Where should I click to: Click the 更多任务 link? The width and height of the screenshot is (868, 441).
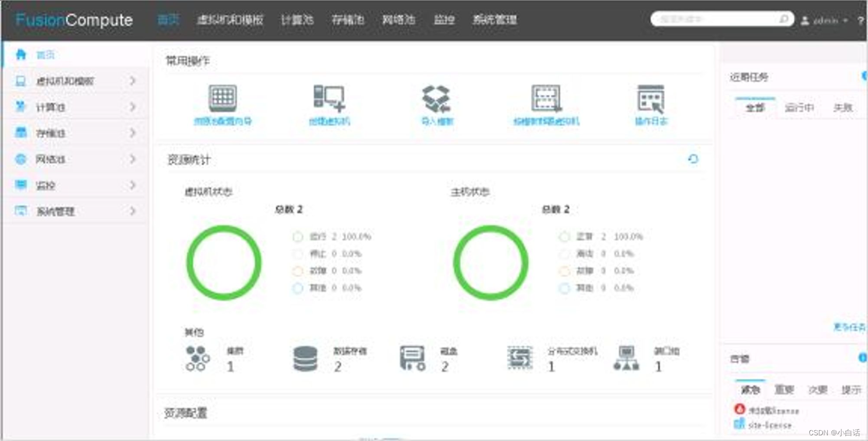[x=849, y=327]
